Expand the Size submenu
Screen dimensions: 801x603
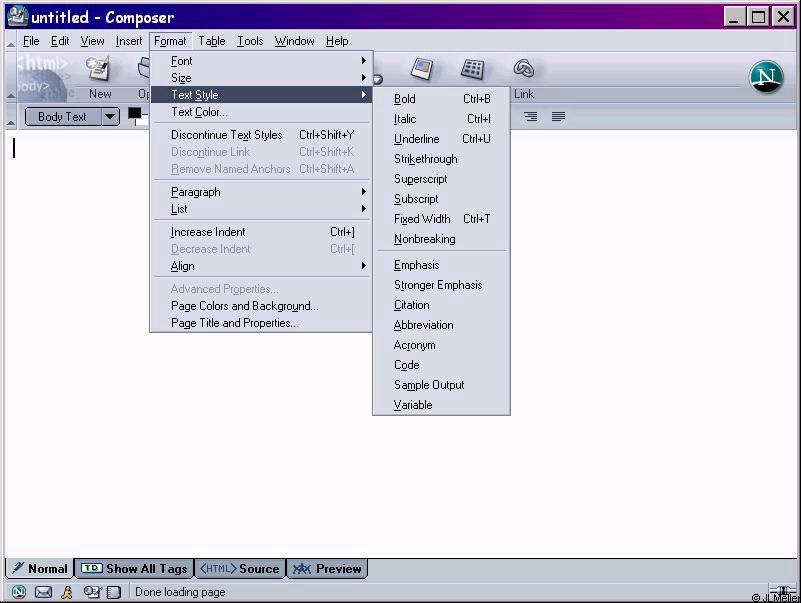click(x=262, y=78)
